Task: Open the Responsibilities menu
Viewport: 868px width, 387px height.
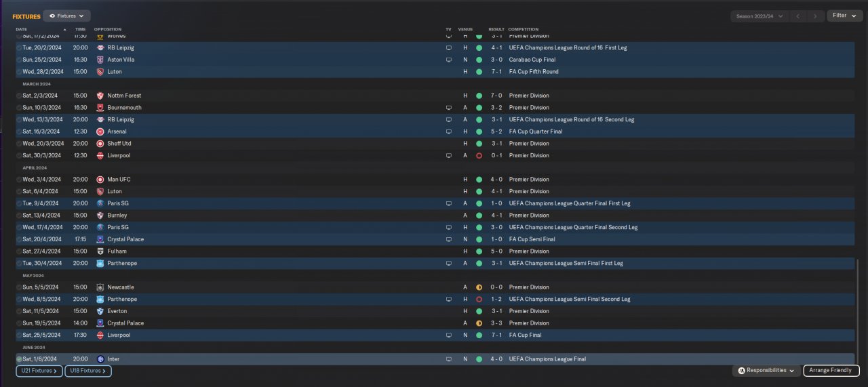Action: [766, 371]
